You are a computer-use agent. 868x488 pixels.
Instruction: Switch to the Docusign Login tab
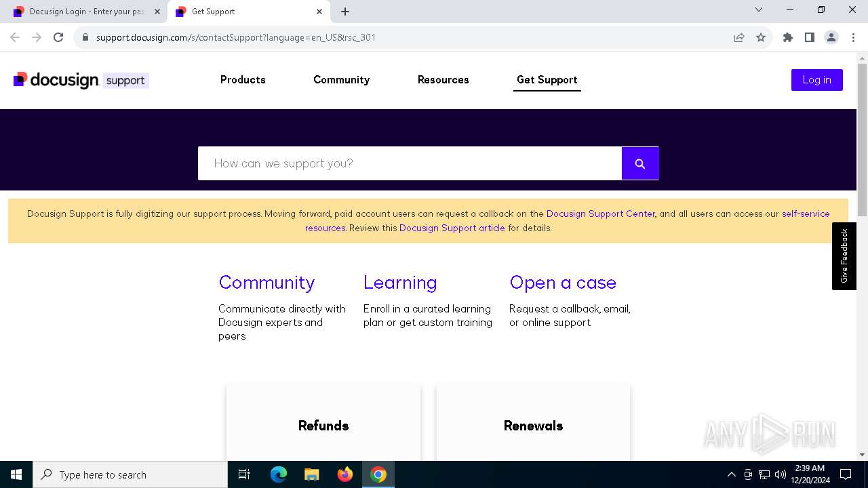tap(86, 12)
